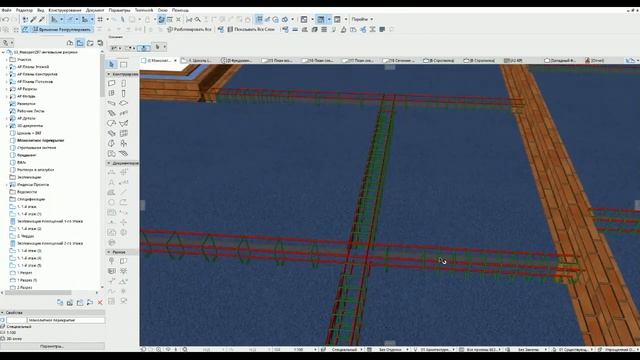The height and width of the screenshot is (360, 640).
Task: Open the Project Map in the navigator header
Action: [70, 43]
